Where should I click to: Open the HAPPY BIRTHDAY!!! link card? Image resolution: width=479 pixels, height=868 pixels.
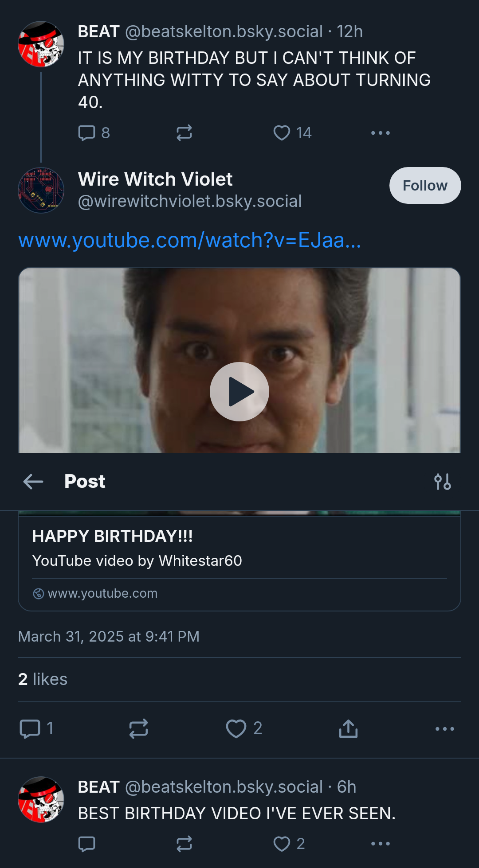click(x=239, y=562)
